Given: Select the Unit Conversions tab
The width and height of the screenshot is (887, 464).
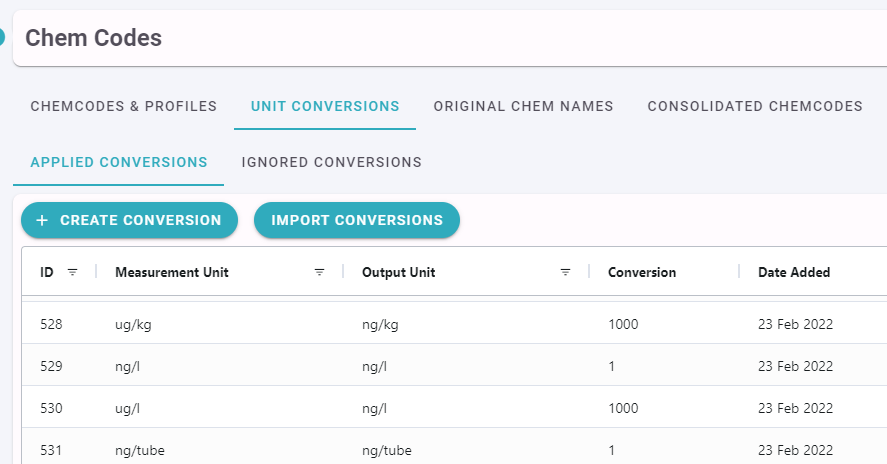Looking at the screenshot, I should pos(325,106).
